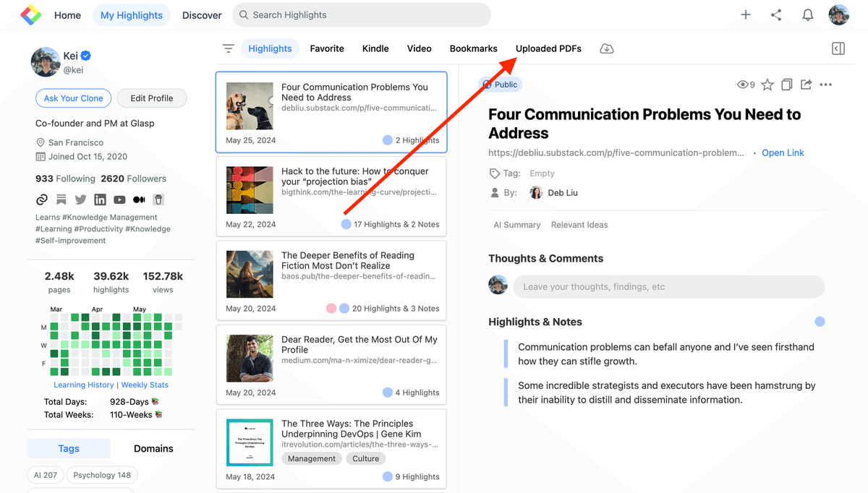
Task: Toggle the Public visibility badge
Action: [501, 85]
